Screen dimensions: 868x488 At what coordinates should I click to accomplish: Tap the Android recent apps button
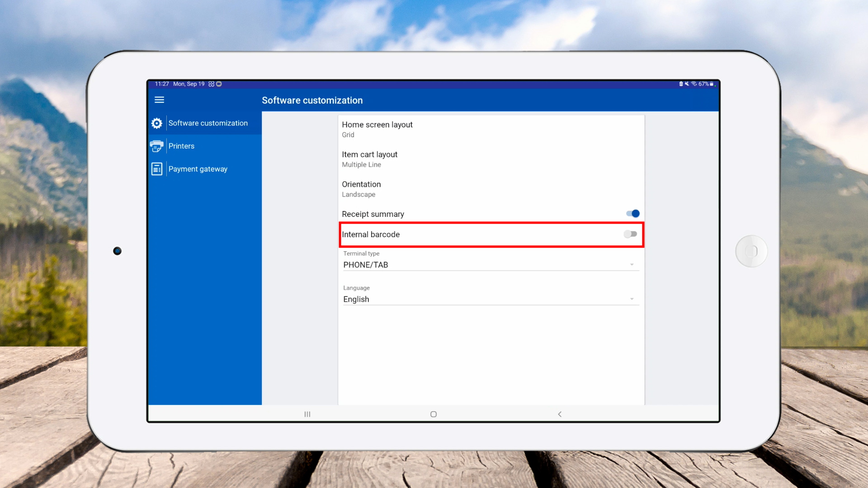(307, 414)
